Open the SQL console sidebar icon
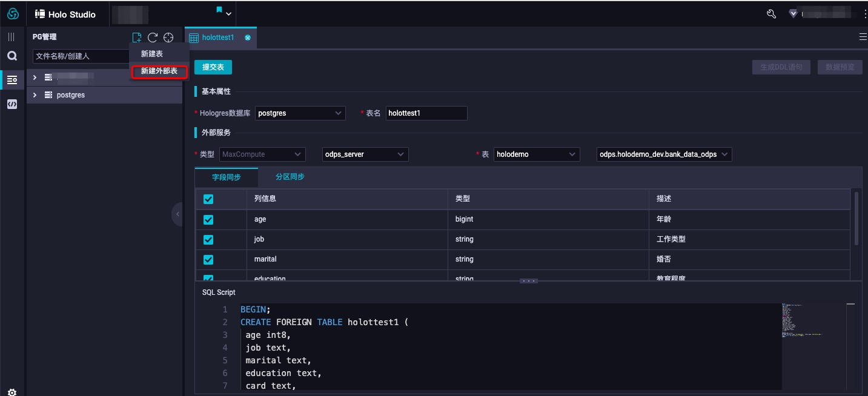868x396 pixels. (x=12, y=104)
